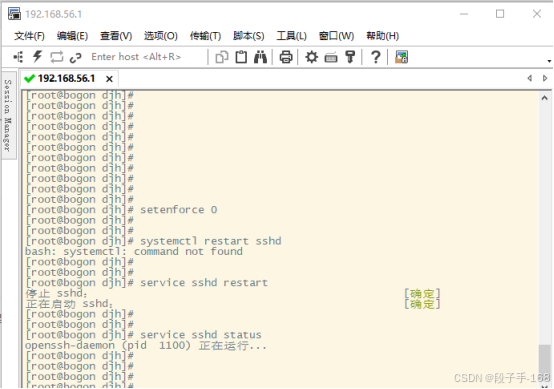This screenshot has width=554, height=389.
Task: Open toolbar overflow dropdown arrow
Action: (549, 61)
